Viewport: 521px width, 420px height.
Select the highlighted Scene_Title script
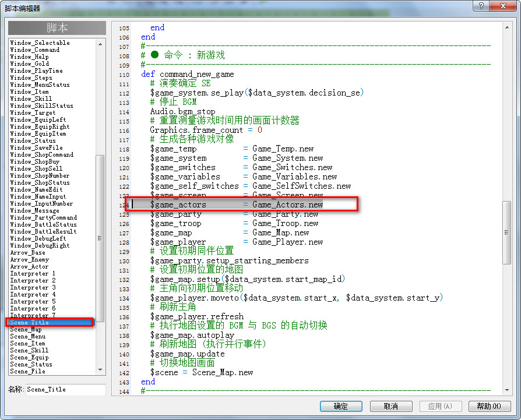click(50, 322)
